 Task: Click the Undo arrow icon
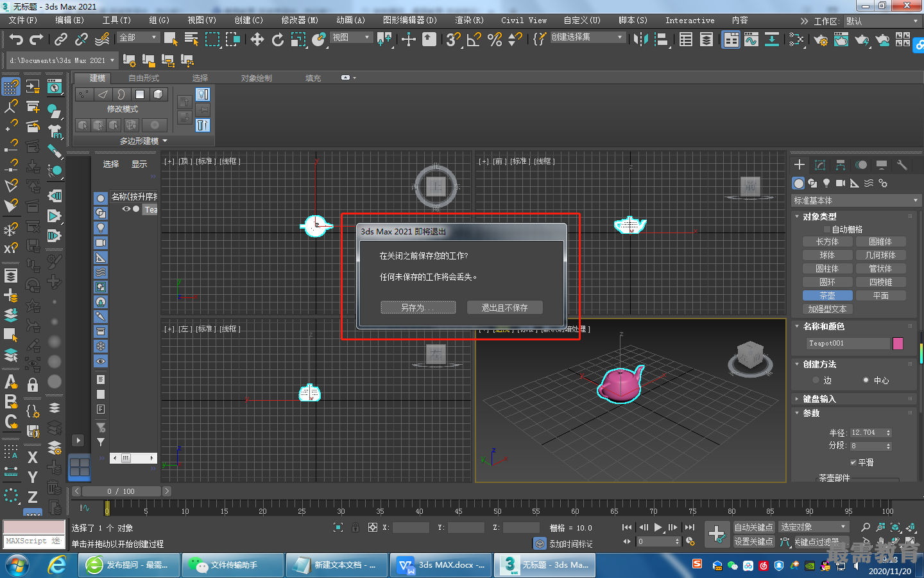click(x=16, y=39)
